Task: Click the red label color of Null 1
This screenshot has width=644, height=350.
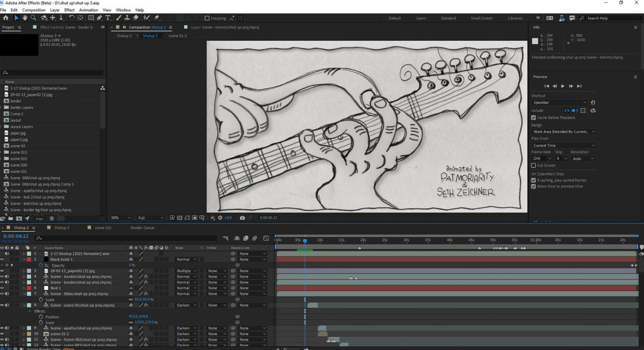Action: 29,288
